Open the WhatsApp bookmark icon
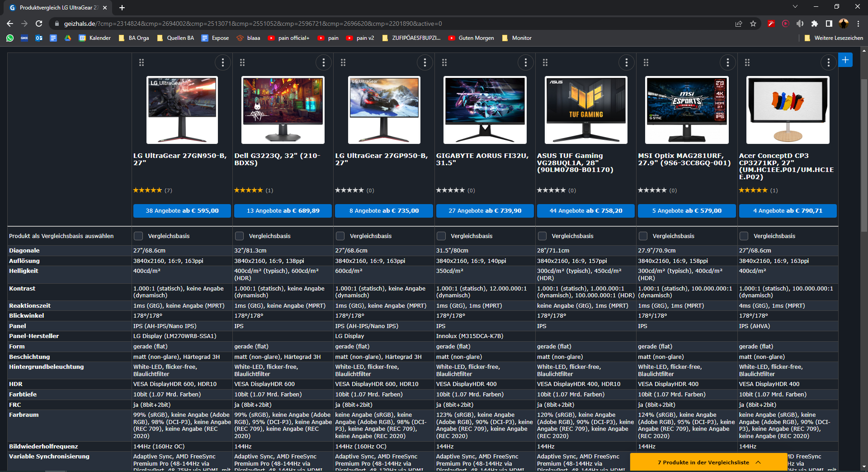This screenshot has height=472, width=868. [x=10, y=38]
